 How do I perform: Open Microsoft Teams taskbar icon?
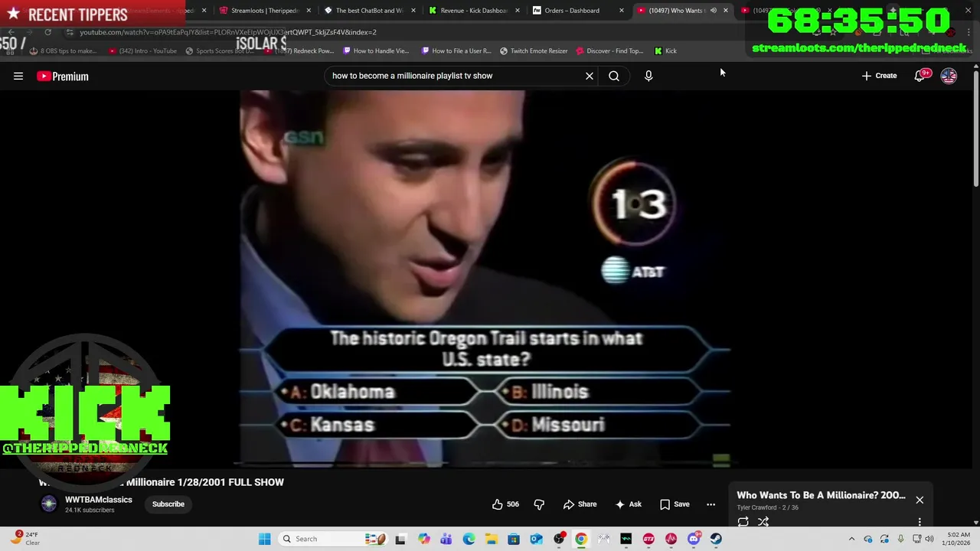(446, 539)
